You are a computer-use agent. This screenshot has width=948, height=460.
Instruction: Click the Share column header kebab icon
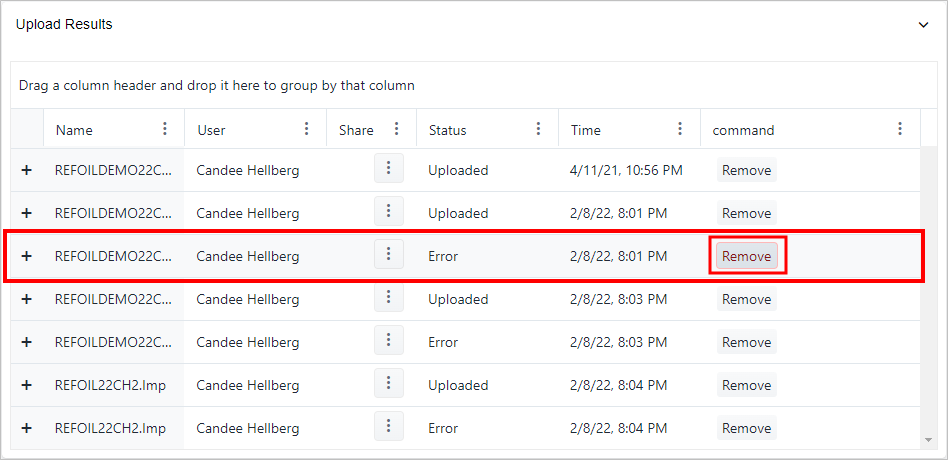click(x=397, y=129)
